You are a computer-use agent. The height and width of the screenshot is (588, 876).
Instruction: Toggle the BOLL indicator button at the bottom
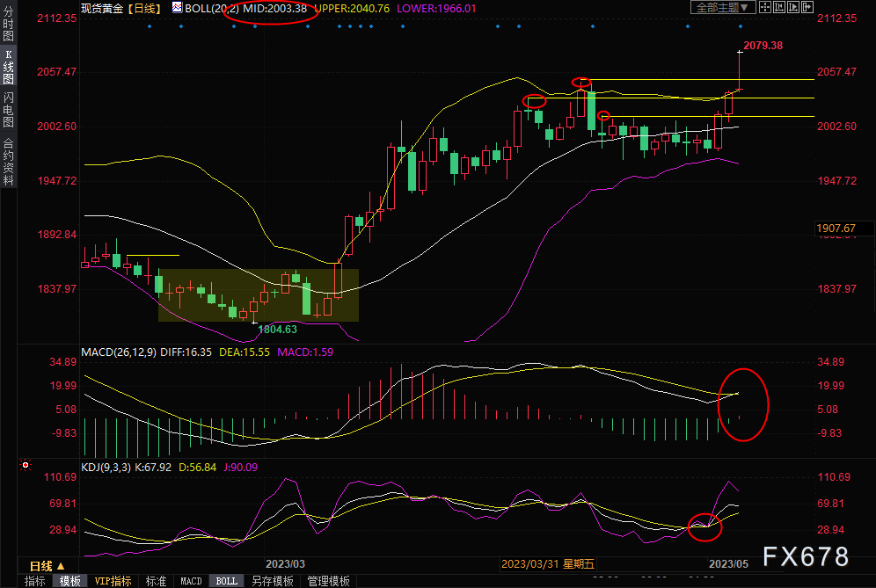pyautogui.click(x=226, y=581)
